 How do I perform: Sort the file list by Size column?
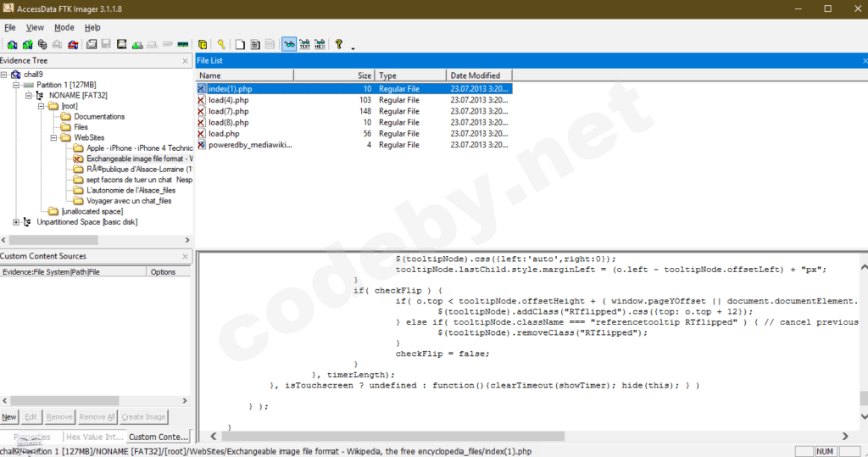334,75
